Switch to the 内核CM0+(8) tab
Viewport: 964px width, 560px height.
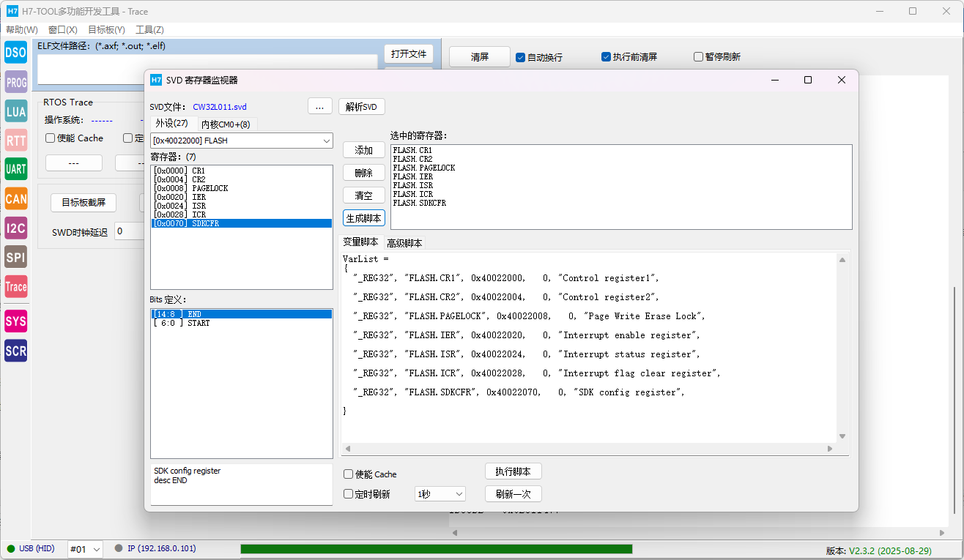coord(226,124)
